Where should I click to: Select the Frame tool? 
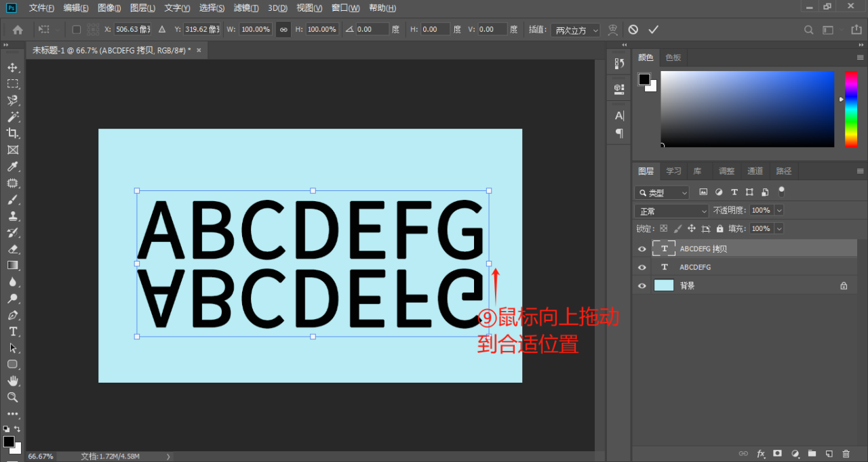[12, 150]
